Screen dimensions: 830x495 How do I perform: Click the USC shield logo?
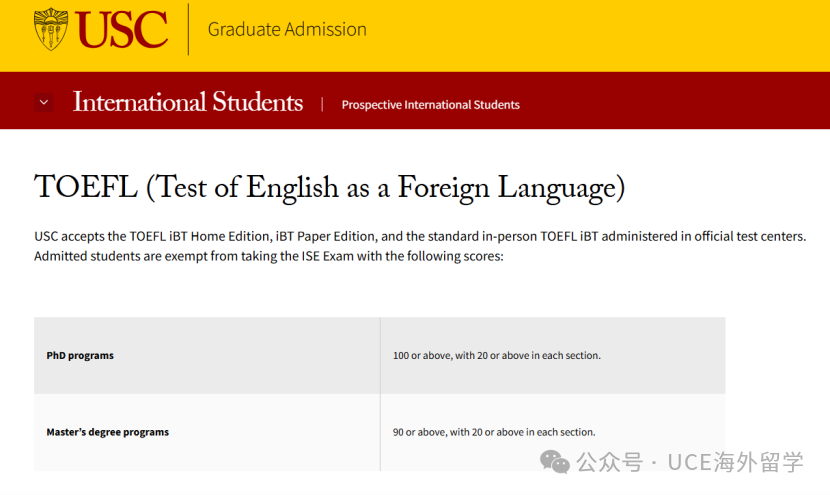[51, 29]
